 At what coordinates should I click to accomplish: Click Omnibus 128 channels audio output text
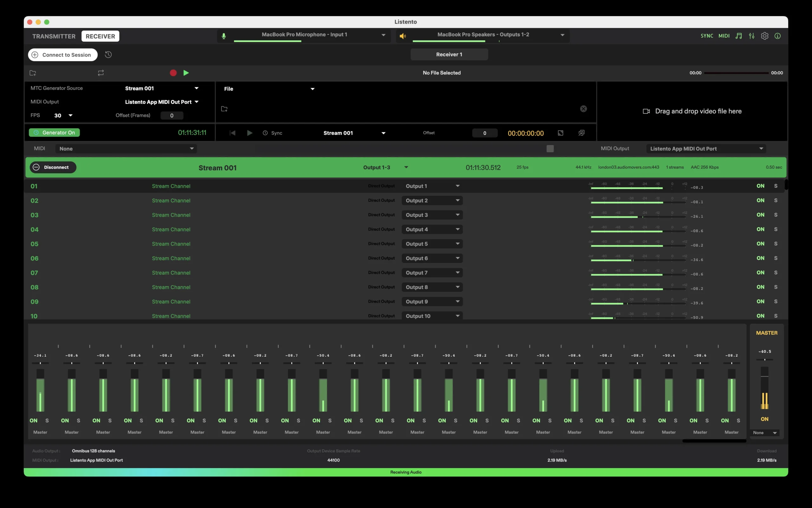93,451
